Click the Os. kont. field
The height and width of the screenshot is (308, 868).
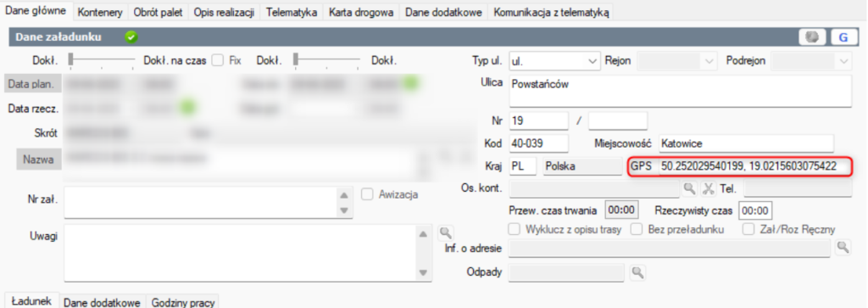pyautogui.click(x=593, y=188)
